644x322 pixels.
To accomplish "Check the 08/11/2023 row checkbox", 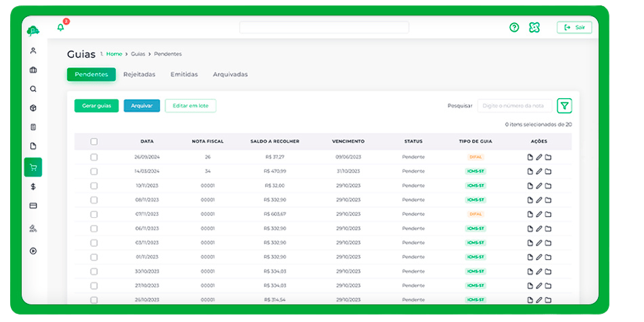I will tap(94, 200).
